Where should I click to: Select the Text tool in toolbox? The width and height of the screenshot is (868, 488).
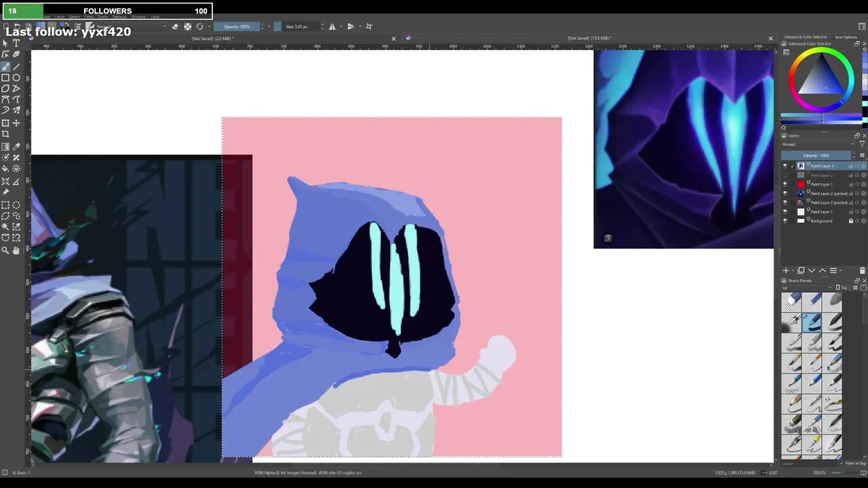click(16, 43)
